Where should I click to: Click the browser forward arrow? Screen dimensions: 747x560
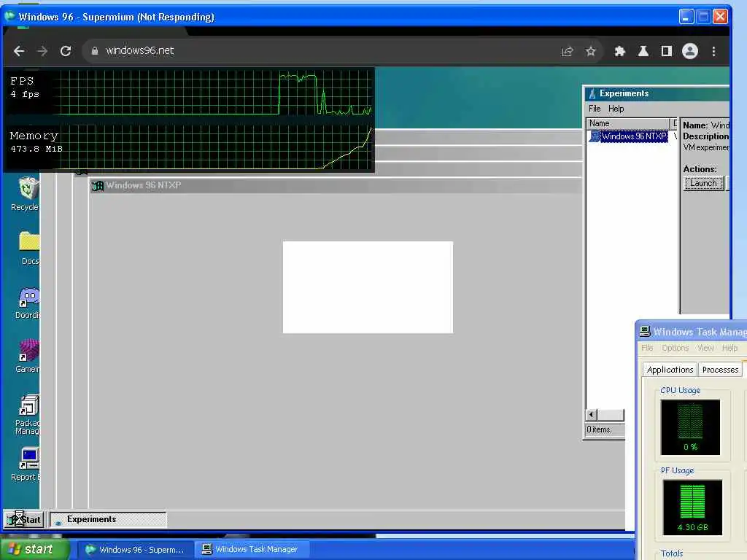[x=42, y=51]
